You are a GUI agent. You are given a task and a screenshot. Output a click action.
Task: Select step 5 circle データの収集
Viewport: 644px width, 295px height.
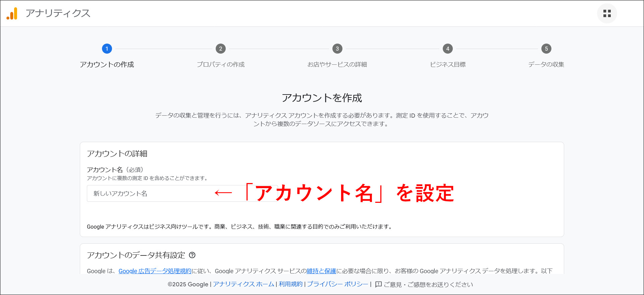(x=546, y=49)
